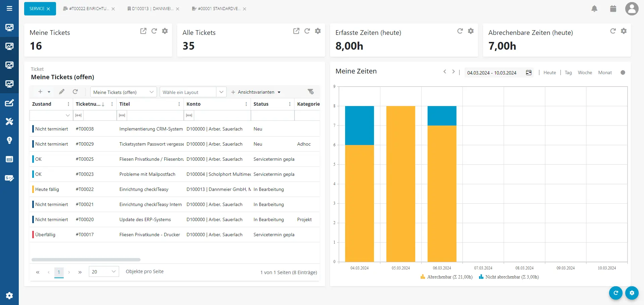This screenshot has width=644, height=305.
Task: Clear filters using the filter icon
Action: [x=311, y=91]
